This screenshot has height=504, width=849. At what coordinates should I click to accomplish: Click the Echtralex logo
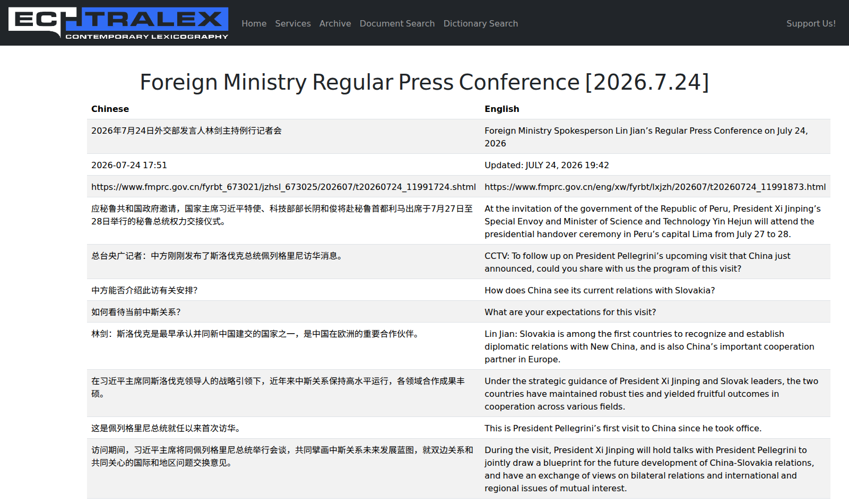tap(118, 23)
